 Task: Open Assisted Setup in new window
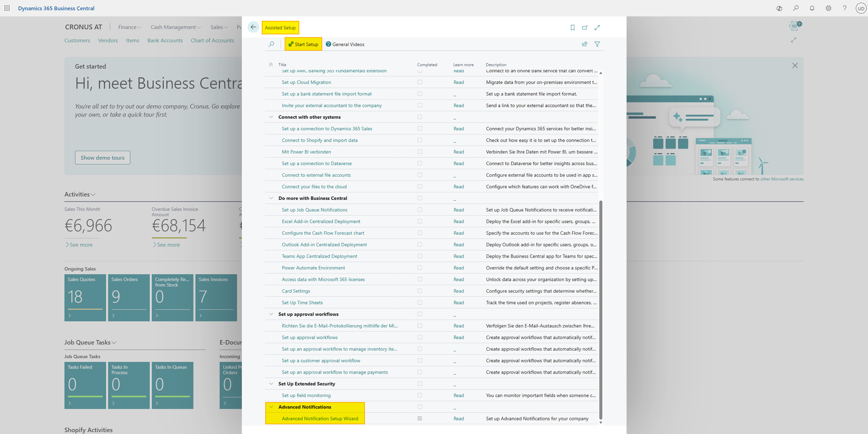[585, 27]
